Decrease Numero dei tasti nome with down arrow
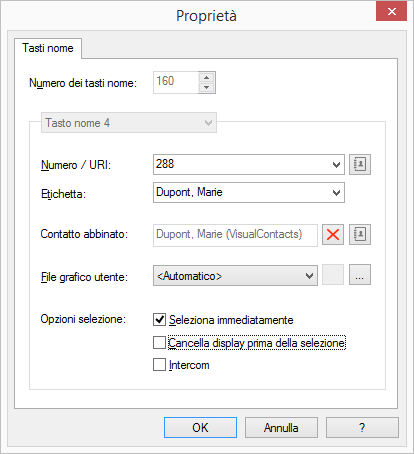Viewport: 414px width, 454px height. (x=207, y=87)
